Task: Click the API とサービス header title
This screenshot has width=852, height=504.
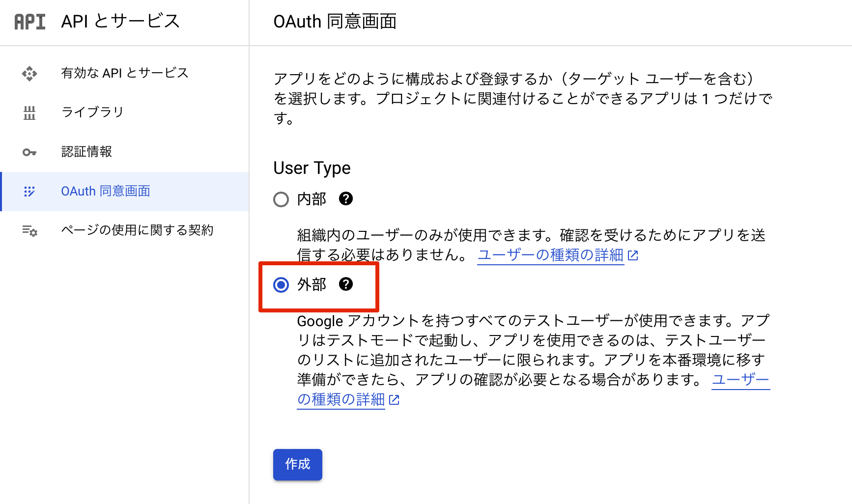Action: tap(120, 22)
